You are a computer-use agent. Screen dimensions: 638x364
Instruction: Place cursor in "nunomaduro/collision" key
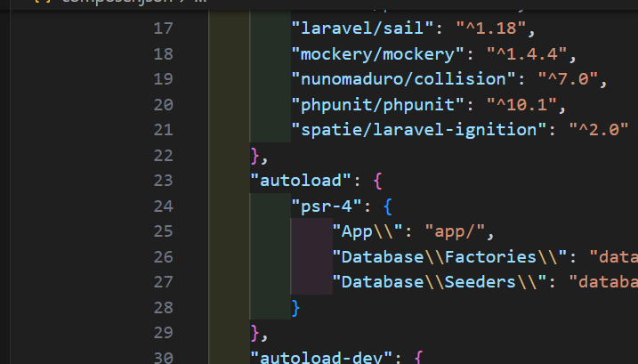coord(403,79)
